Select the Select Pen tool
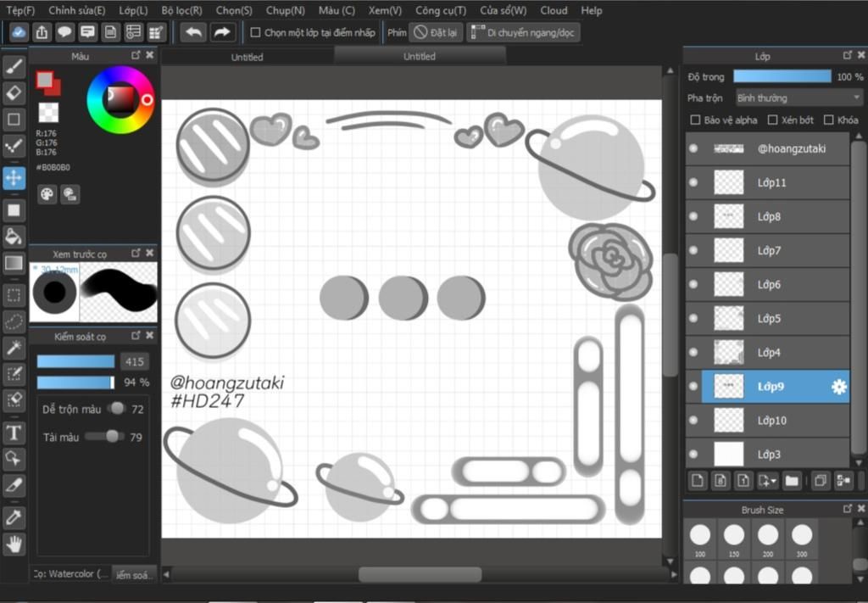 pos(14,374)
